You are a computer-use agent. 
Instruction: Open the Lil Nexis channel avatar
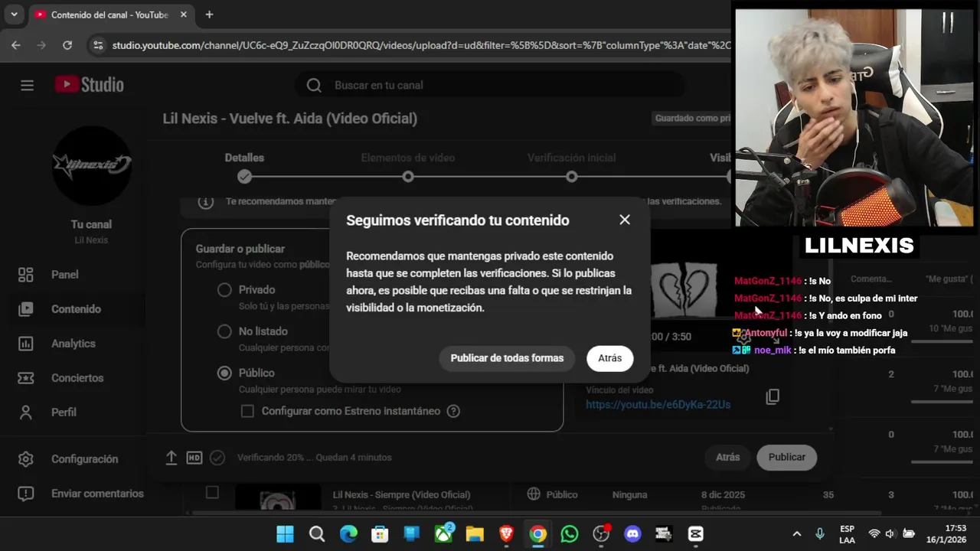[x=92, y=165]
